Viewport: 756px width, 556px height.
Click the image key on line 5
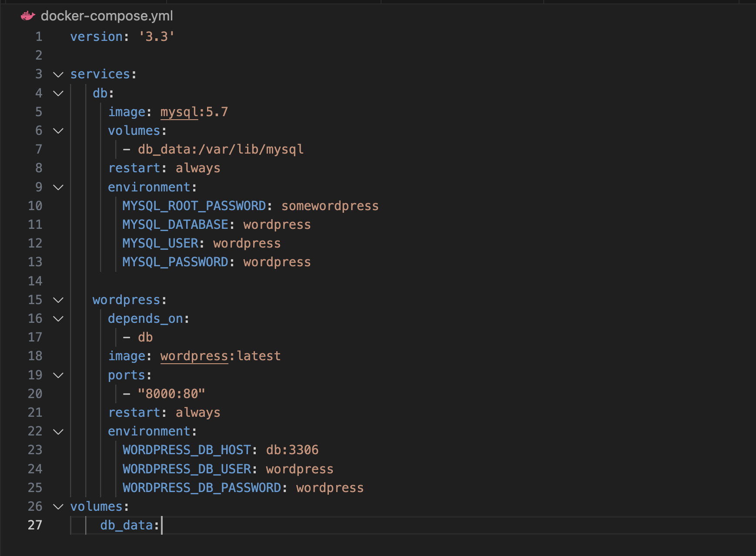pyautogui.click(x=127, y=112)
